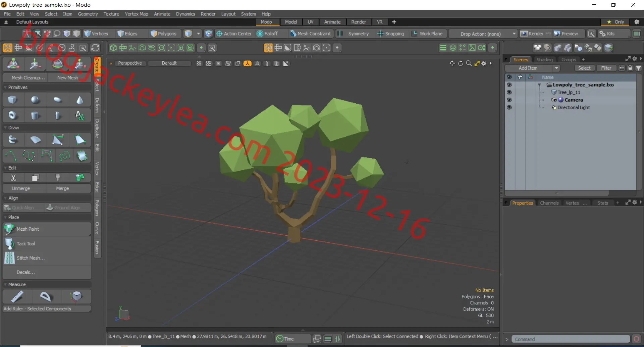Open the Drop Action dropdown
Image resolution: width=644 pixels, height=347 pixels.
point(483,34)
